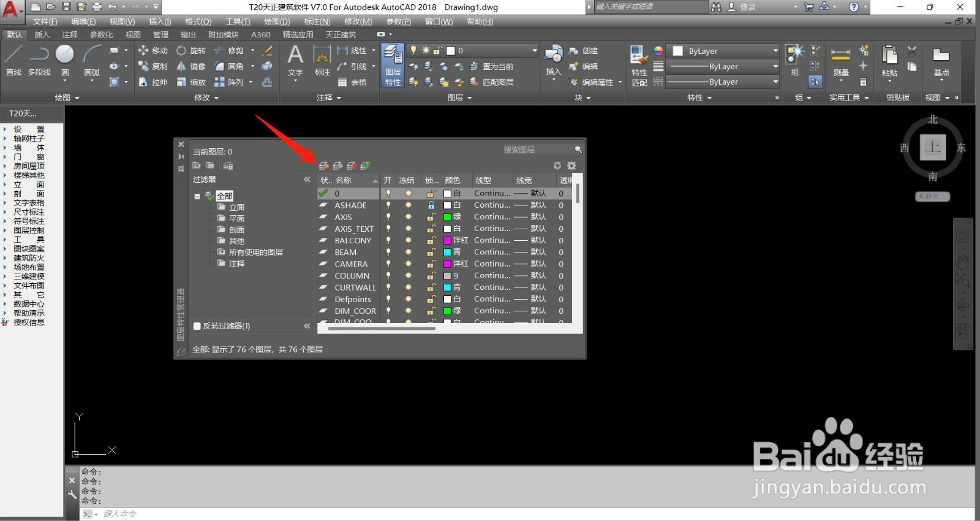Toggle freeze sun icon for layer BALCONY
This screenshot has width=980, height=521.
click(409, 240)
